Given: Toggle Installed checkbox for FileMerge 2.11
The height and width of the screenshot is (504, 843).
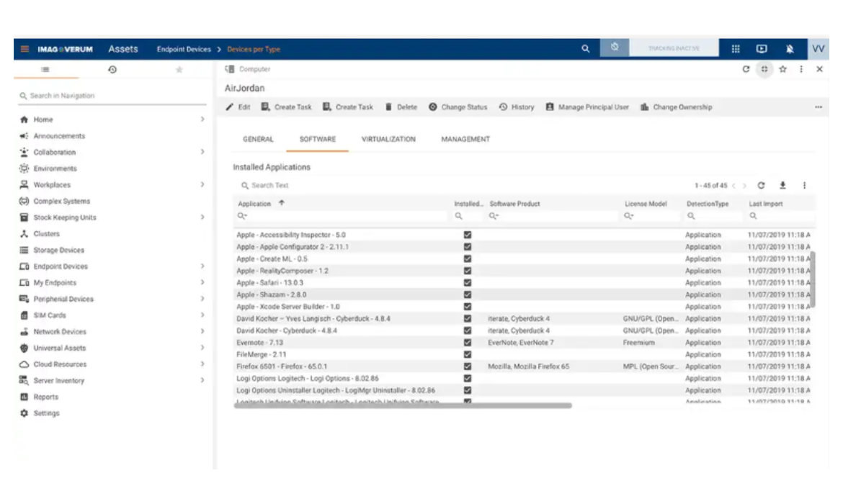Looking at the screenshot, I should tap(468, 354).
